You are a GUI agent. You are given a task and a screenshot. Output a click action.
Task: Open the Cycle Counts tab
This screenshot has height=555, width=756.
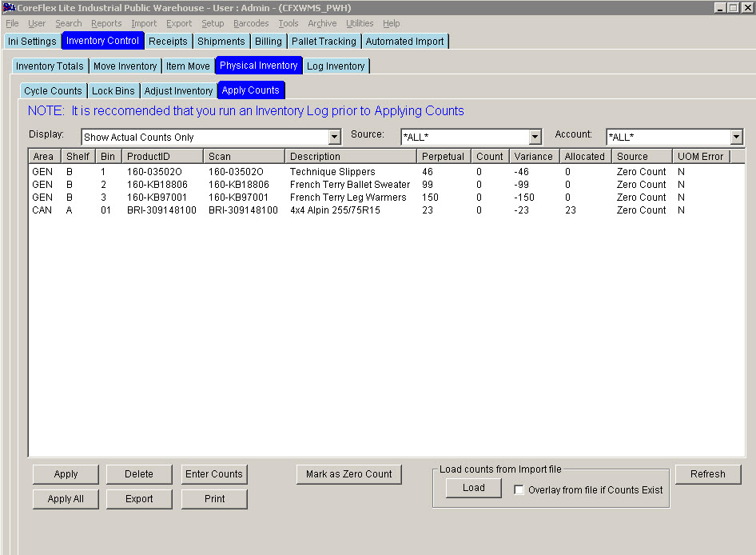pyautogui.click(x=53, y=90)
